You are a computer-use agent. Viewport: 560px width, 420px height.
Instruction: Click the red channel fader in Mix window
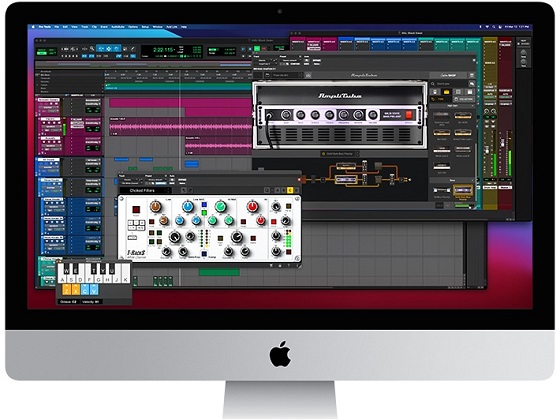tap(502, 143)
